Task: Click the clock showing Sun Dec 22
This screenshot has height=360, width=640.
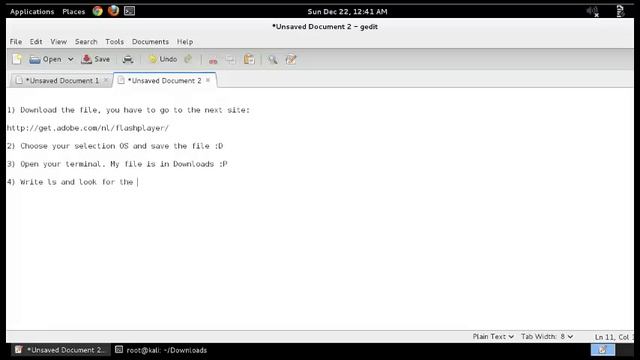Action: [347, 11]
